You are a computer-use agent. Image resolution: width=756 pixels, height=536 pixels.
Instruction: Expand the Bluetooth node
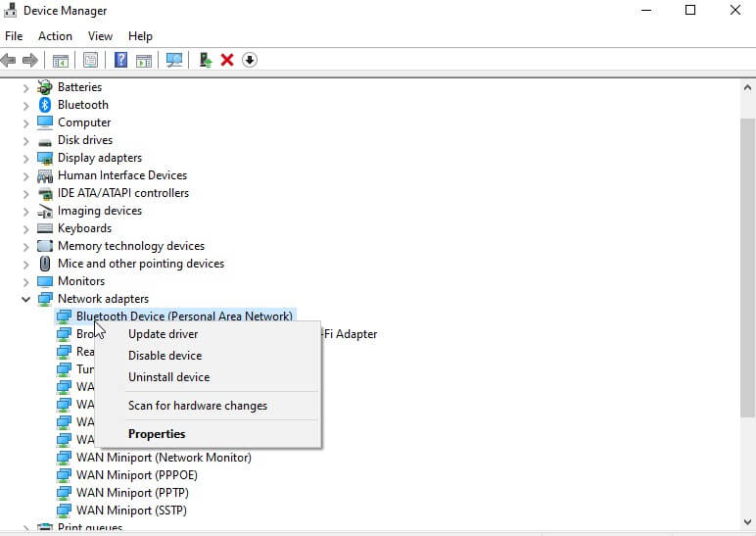pos(26,106)
